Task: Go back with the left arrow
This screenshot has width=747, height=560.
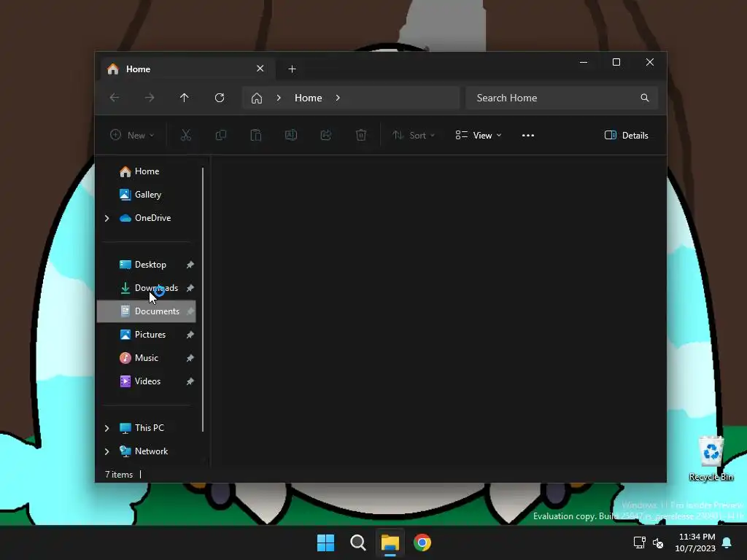Action: point(115,98)
